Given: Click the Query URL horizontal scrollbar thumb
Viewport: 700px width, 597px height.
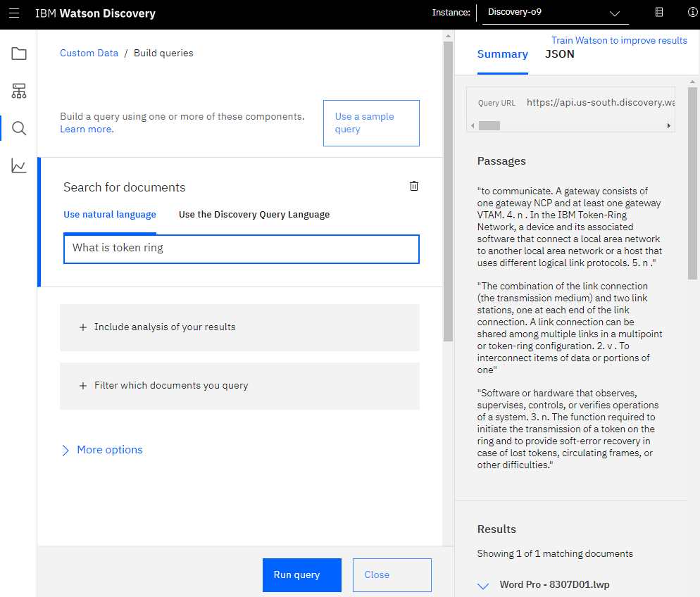Looking at the screenshot, I should pyautogui.click(x=489, y=126).
